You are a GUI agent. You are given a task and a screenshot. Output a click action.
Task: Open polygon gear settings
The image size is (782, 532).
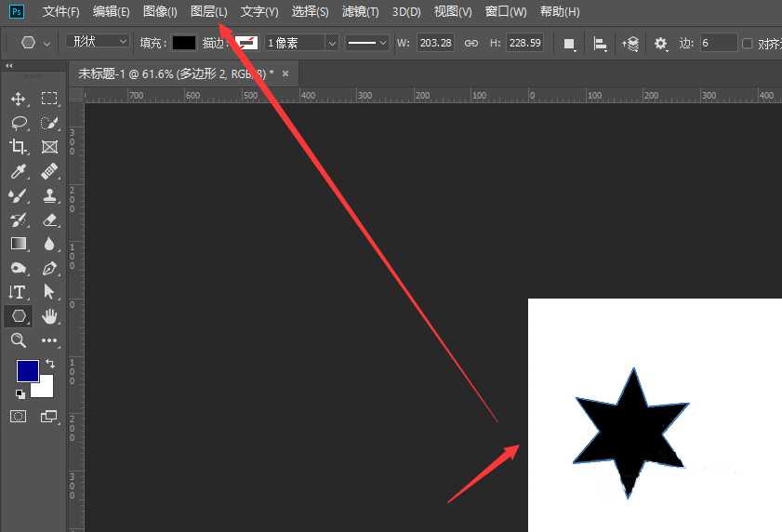(x=661, y=44)
